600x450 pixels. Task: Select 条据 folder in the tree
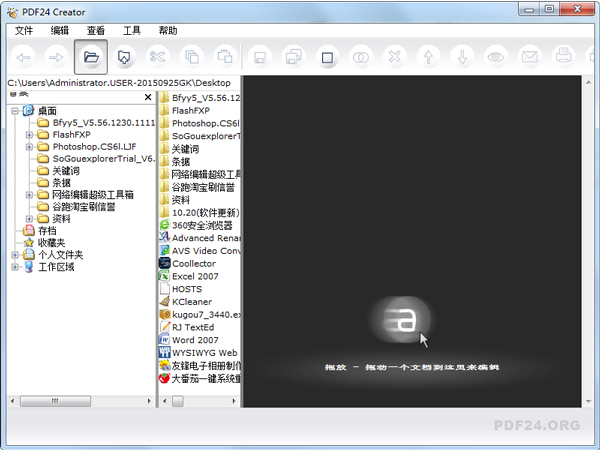point(61,183)
